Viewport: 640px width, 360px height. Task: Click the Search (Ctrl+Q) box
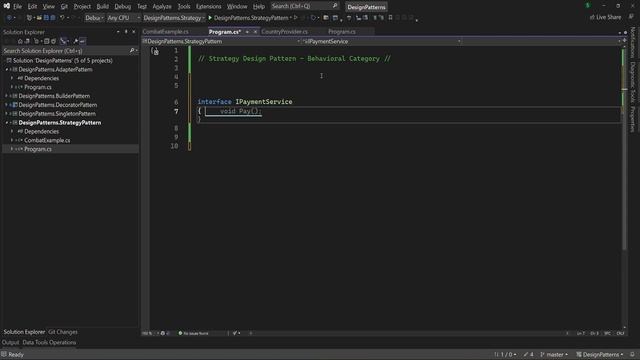[x=304, y=6]
